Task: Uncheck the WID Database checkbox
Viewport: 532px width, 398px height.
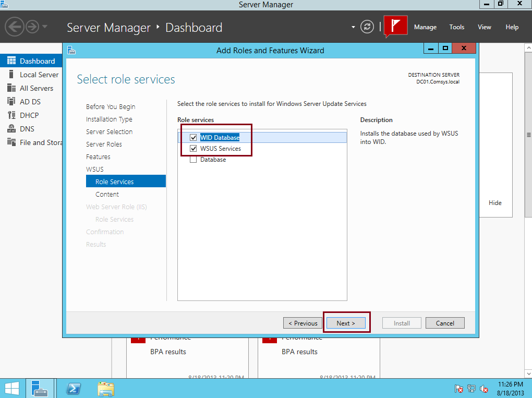Action: (x=193, y=137)
